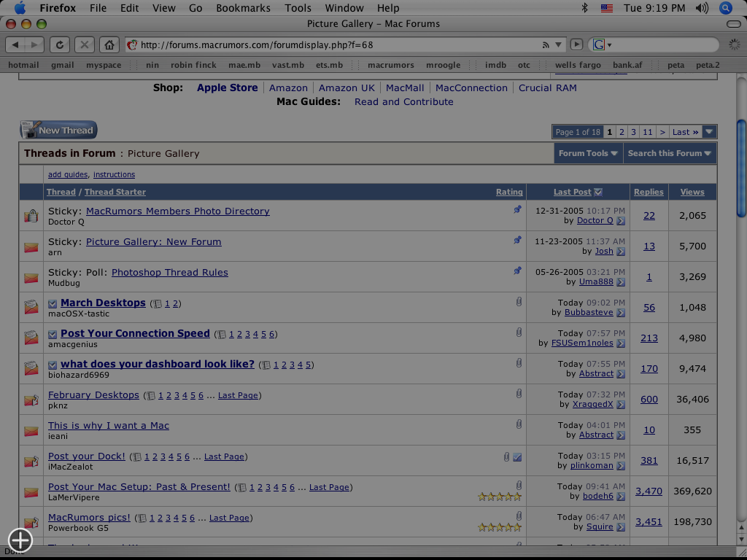747x560 pixels.
Task: Open the Read and Contribute guides link
Action: coord(404,102)
